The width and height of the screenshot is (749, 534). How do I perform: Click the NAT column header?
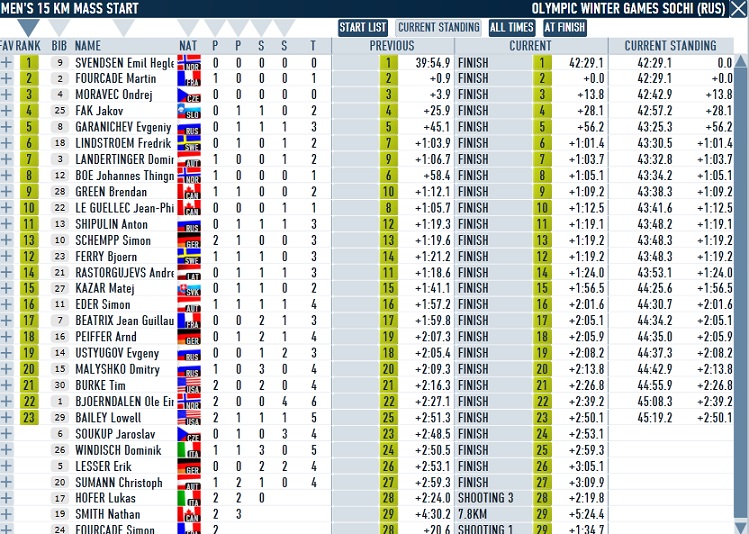[x=188, y=46]
